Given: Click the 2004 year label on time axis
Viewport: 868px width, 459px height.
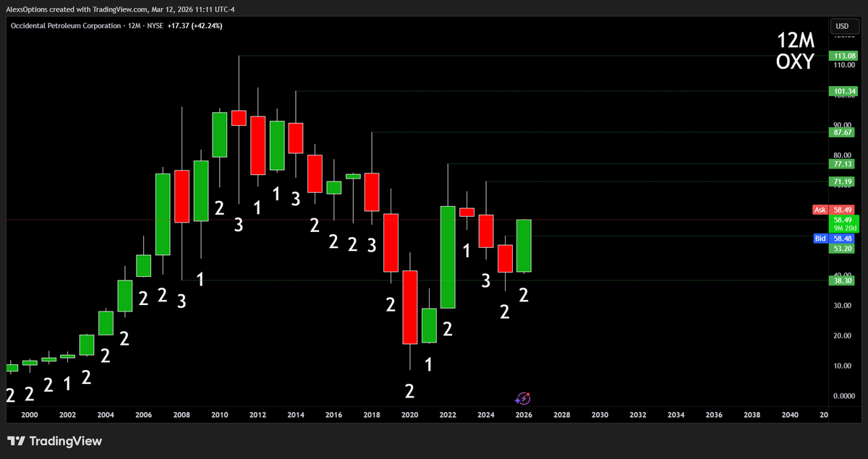Looking at the screenshot, I should [x=105, y=415].
